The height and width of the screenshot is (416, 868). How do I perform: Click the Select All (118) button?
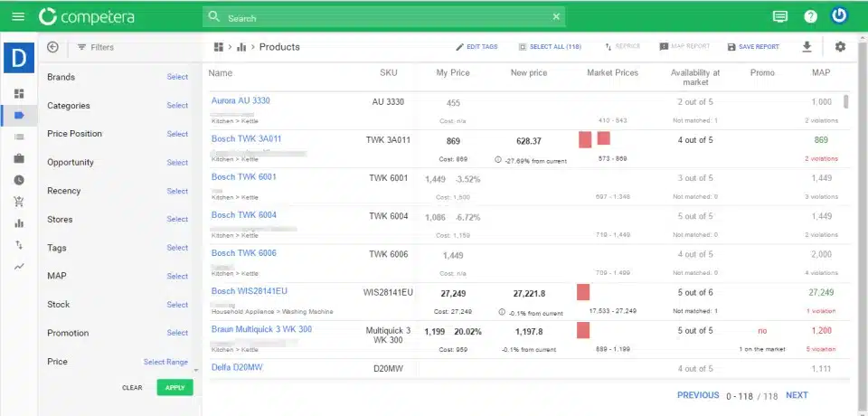pos(550,47)
